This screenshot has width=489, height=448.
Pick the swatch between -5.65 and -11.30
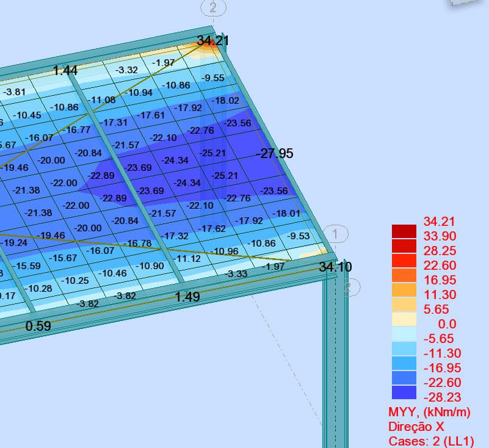tap(404, 349)
